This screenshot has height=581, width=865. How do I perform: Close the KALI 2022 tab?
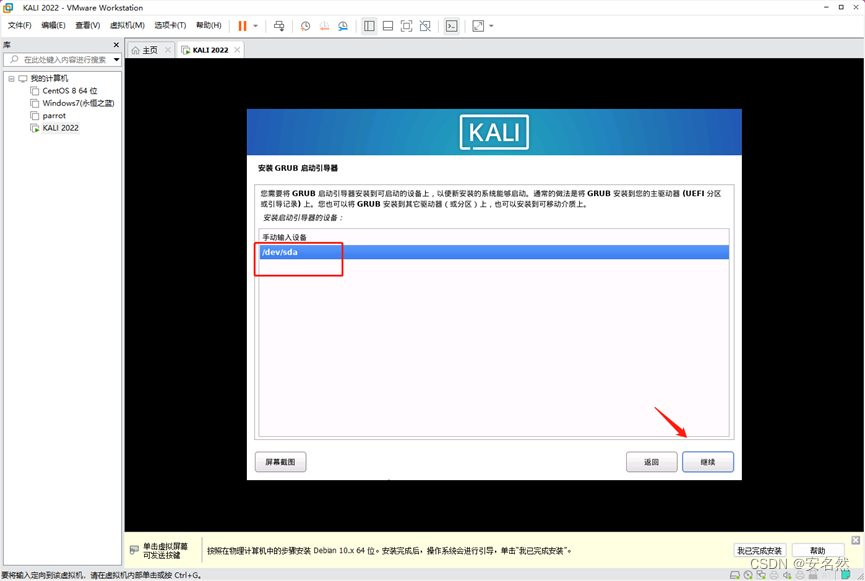(237, 50)
